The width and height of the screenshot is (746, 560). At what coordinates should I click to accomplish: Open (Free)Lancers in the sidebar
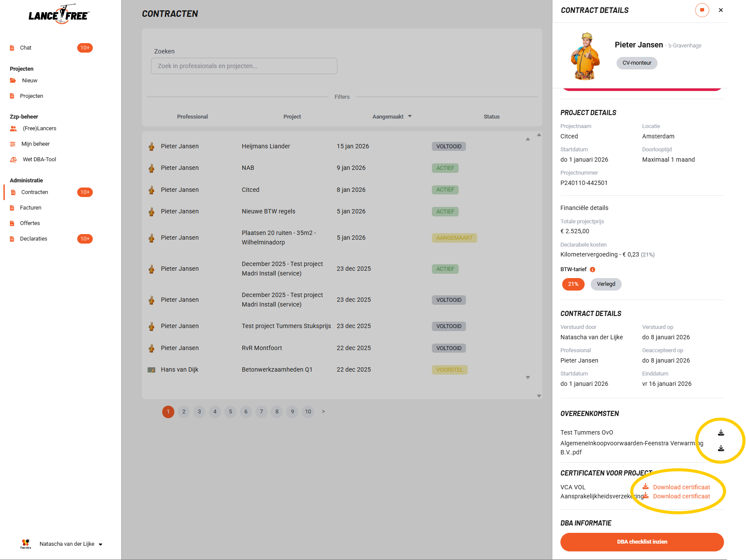(x=39, y=128)
